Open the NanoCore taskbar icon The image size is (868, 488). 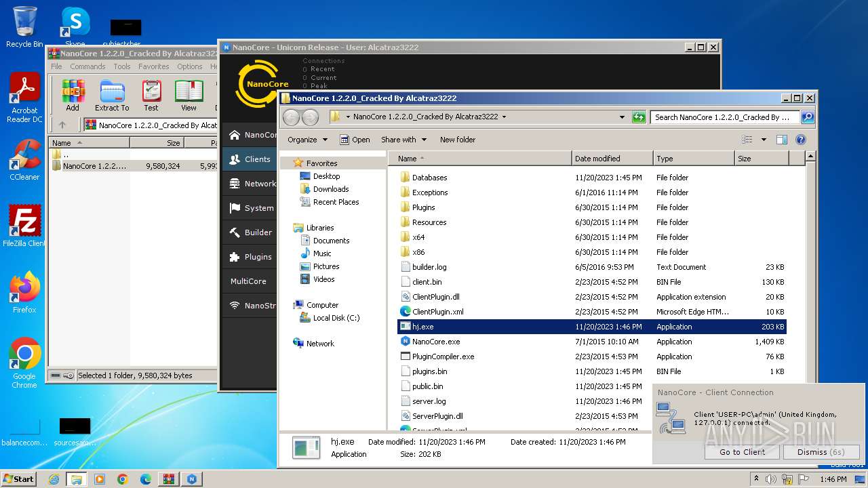(192, 479)
